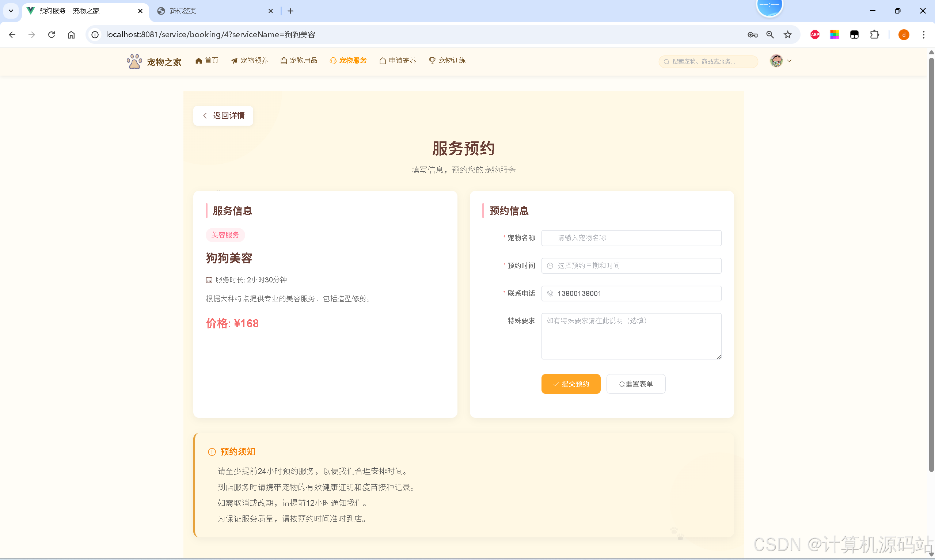Click the 宠物之家 paw logo
Screen dimensions: 935x560
point(134,61)
